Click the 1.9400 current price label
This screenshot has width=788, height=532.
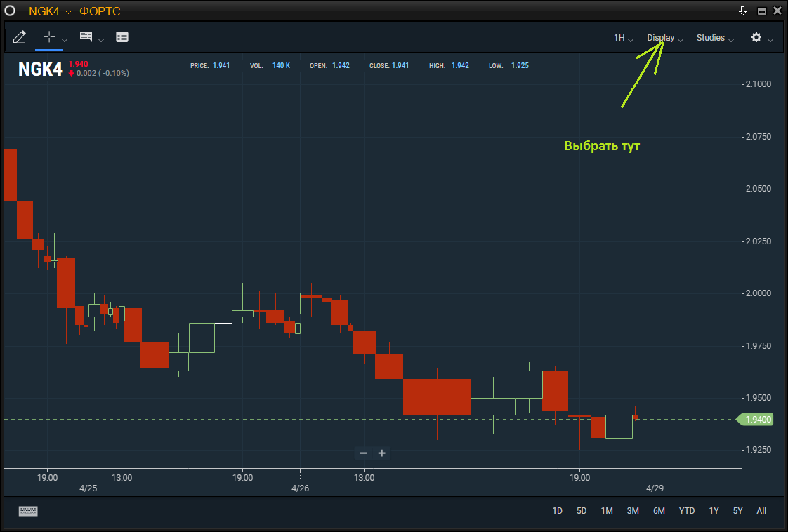pos(757,420)
